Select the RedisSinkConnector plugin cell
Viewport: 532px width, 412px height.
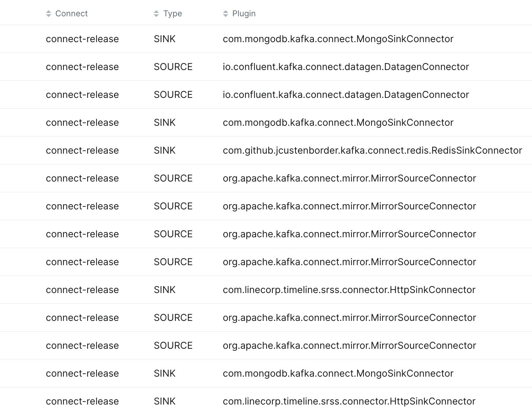[372, 150]
